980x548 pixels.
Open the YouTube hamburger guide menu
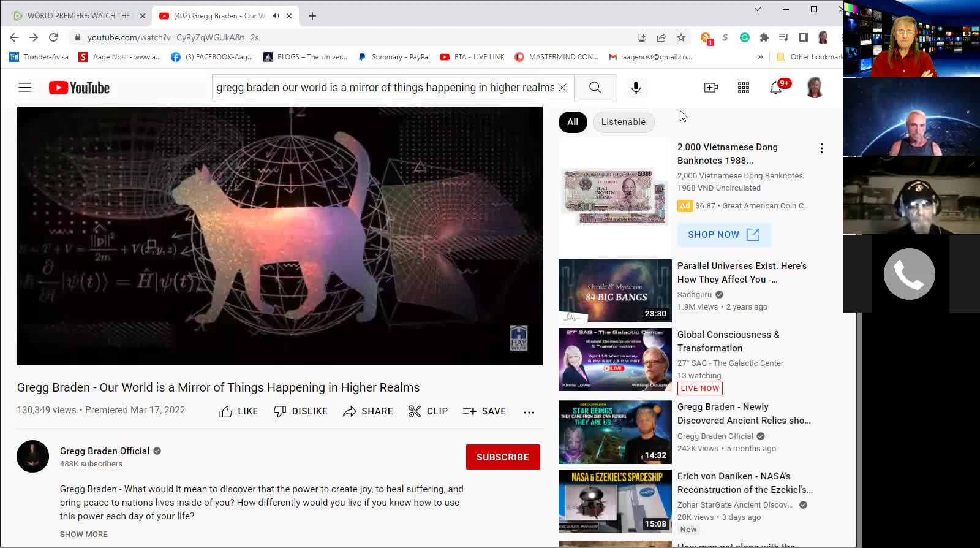pyautogui.click(x=24, y=88)
